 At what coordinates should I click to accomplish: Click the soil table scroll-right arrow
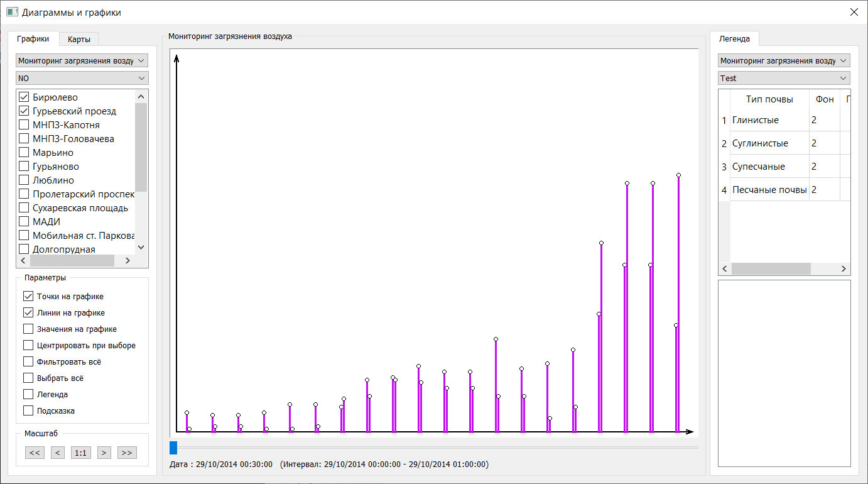[844, 268]
